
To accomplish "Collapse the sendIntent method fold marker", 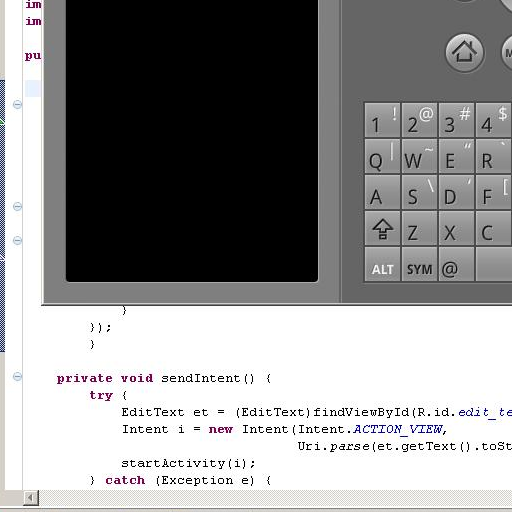I will [x=17, y=377].
